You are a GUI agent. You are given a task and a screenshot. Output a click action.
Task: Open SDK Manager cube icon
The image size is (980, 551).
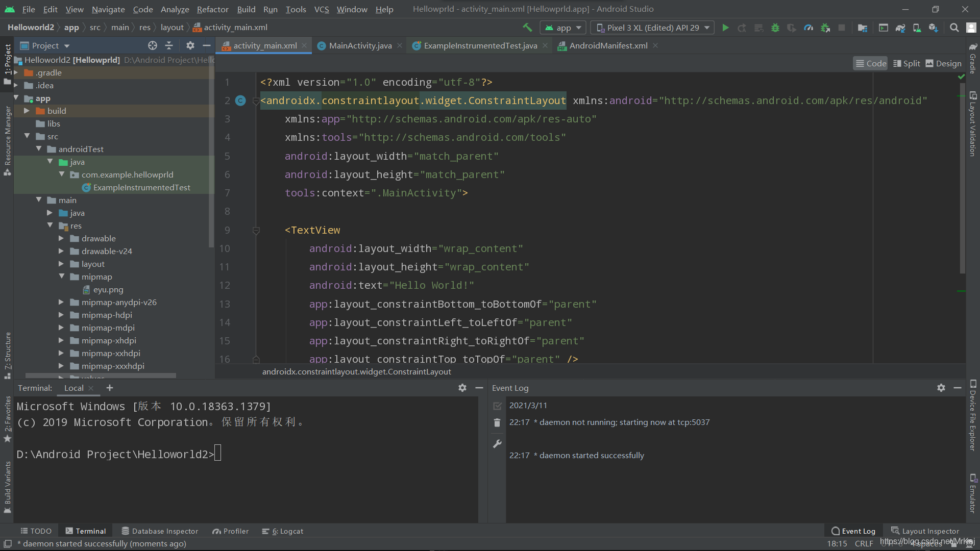pyautogui.click(x=933, y=28)
